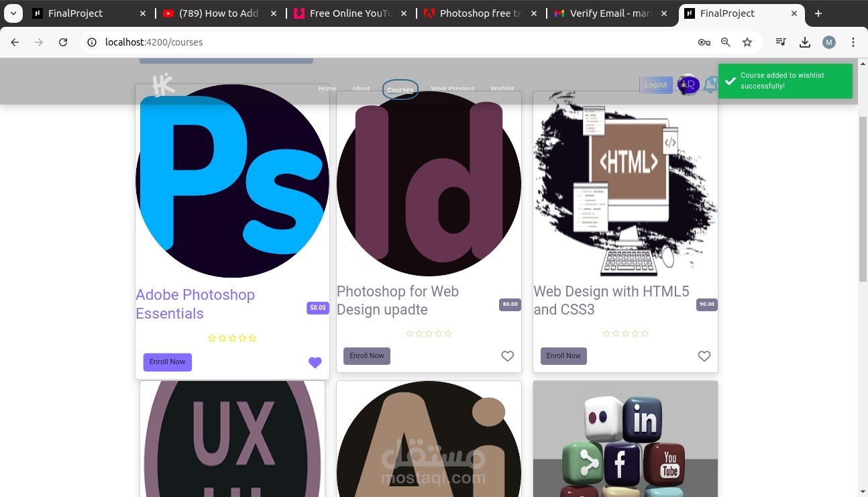Switch to Free Online YouTube tab
The height and width of the screenshot is (497, 868).
(350, 13)
